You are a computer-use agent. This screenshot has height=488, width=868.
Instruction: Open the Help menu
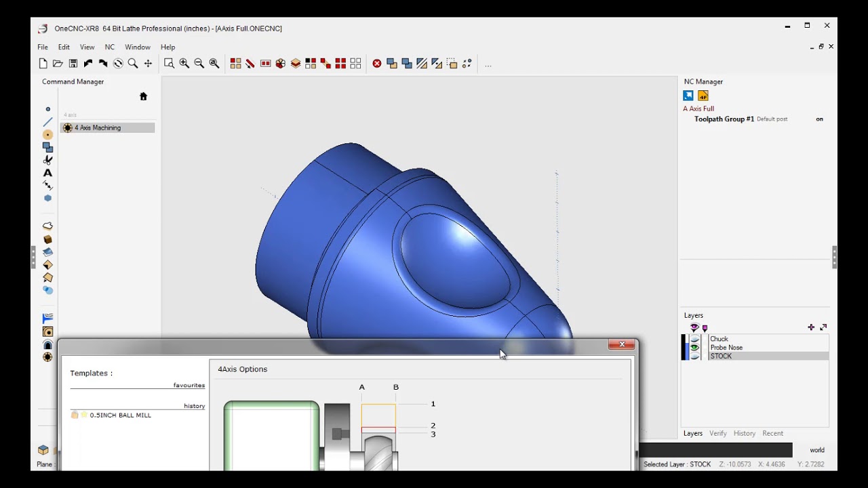pyautogui.click(x=167, y=47)
